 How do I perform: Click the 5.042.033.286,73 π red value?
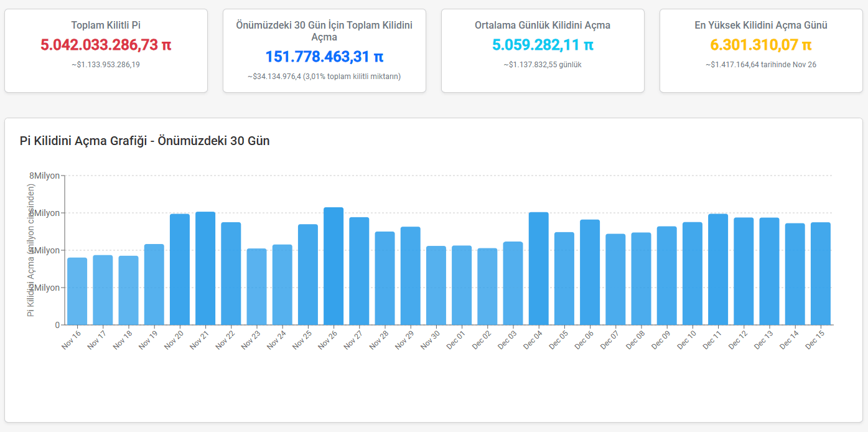[106, 45]
